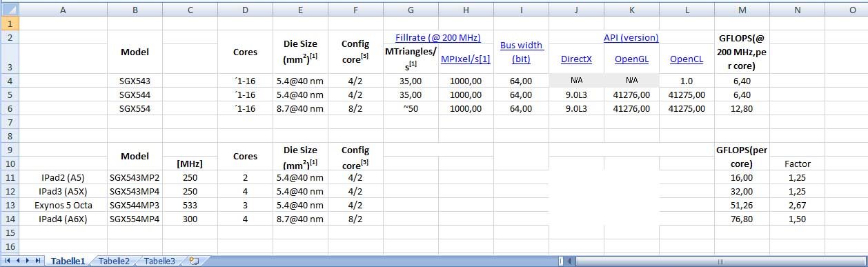This screenshot has width=868, height=267.
Task: Click the previous sheet navigation arrow
Action: pyautogui.click(x=18, y=261)
